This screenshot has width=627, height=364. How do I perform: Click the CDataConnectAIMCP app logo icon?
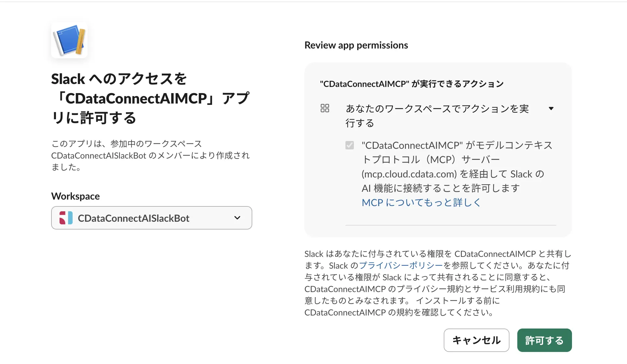tap(69, 40)
